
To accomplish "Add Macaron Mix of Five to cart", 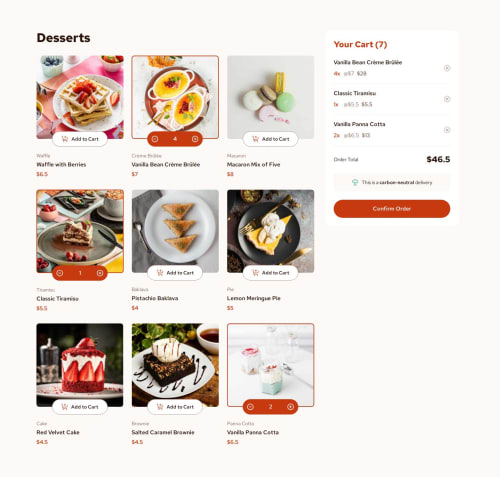I will 270,139.
